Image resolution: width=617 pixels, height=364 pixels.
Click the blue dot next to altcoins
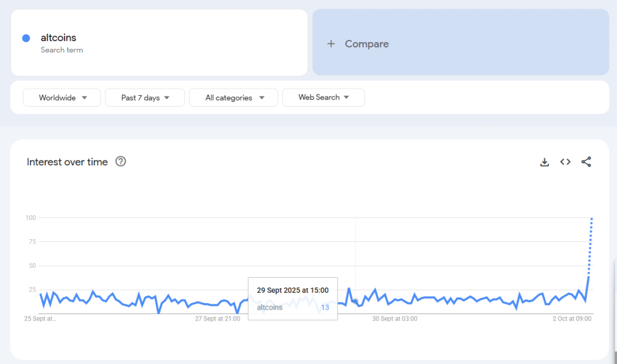[x=26, y=38]
